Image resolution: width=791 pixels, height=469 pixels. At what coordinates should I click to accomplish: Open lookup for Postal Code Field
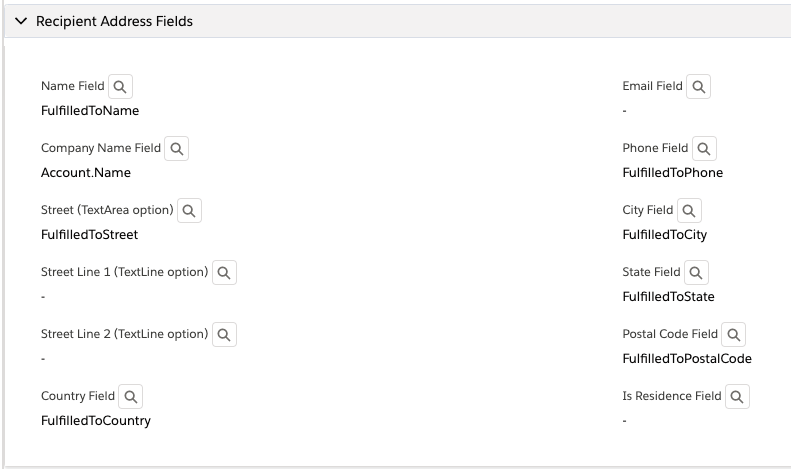click(x=733, y=335)
